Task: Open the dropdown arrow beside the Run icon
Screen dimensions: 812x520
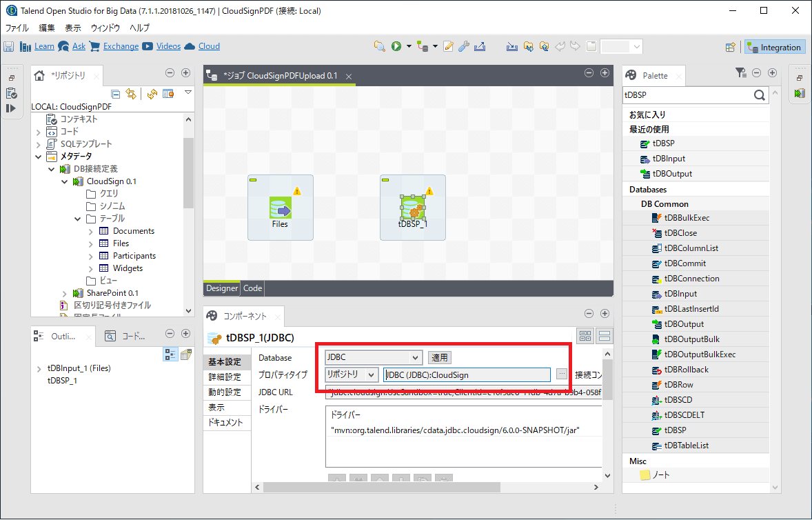Action: coord(409,47)
